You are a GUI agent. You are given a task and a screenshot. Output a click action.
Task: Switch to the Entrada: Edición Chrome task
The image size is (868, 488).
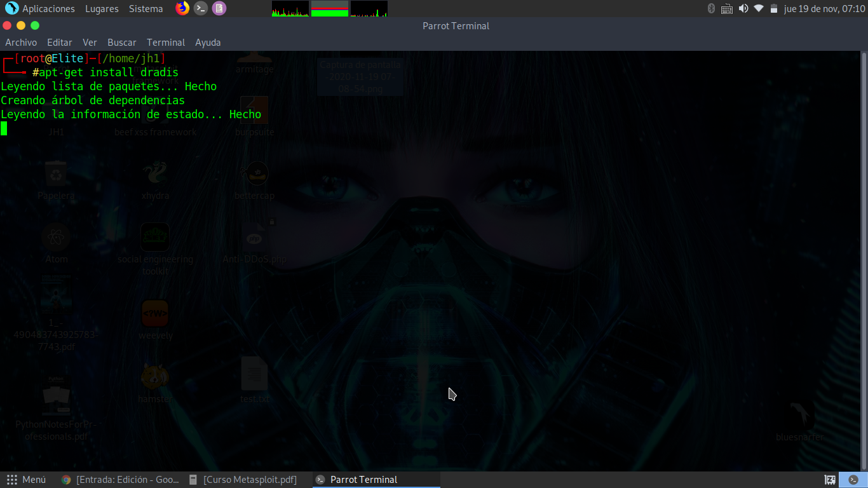[121, 480]
